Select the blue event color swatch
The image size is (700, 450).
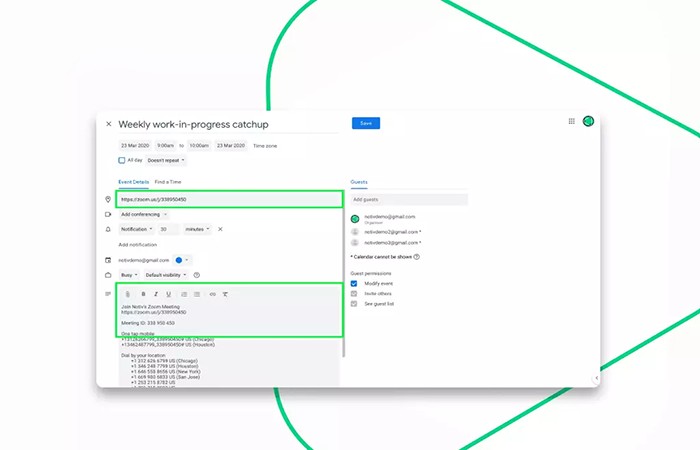click(179, 260)
